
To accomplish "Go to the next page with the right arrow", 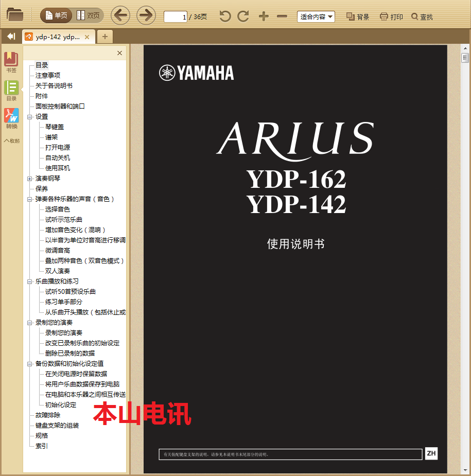I will [146, 15].
